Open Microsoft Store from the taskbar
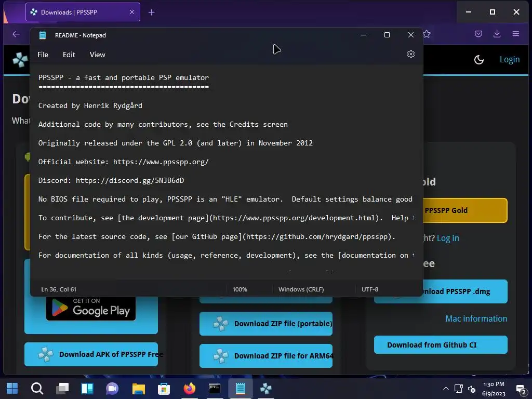Image resolution: width=532 pixels, height=399 pixels. tap(164, 389)
